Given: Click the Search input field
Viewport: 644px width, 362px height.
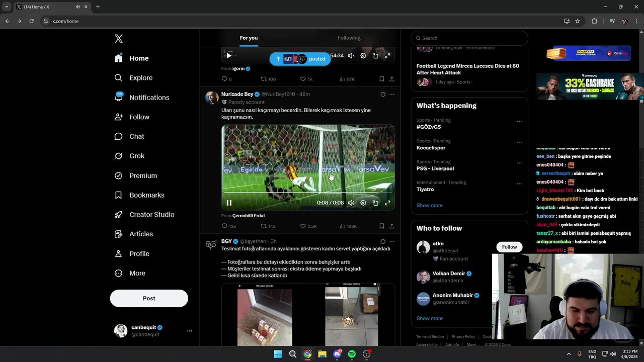Looking at the screenshot, I should (x=469, y=38).
